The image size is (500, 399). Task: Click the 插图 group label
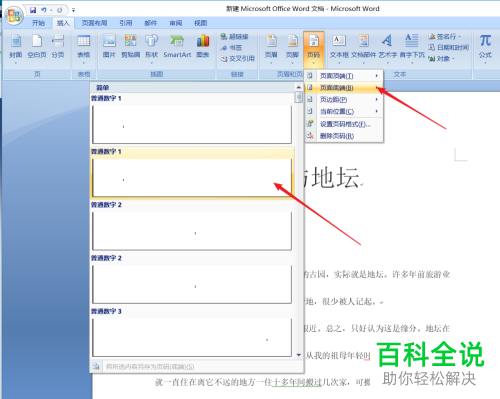coord(157,74)
